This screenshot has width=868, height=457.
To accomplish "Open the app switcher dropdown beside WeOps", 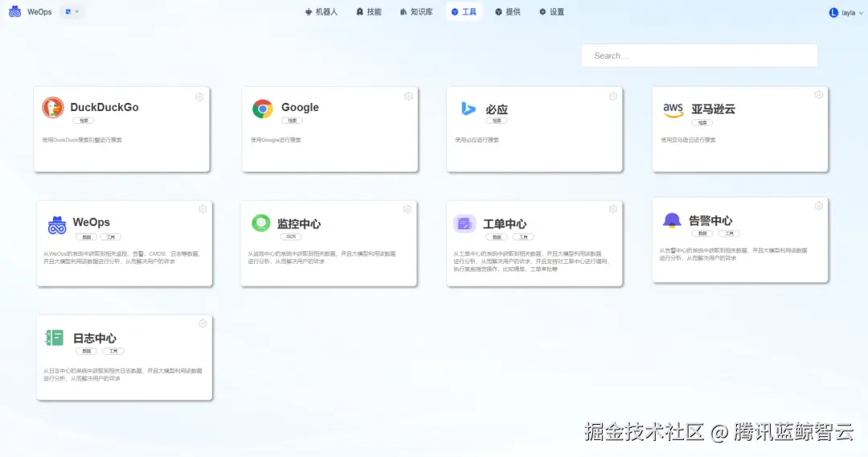I will click(x=72, y=11).
